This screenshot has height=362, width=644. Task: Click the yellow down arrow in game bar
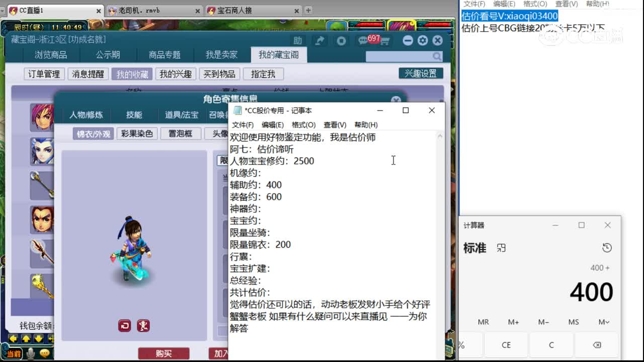click(x=38, y=338)
